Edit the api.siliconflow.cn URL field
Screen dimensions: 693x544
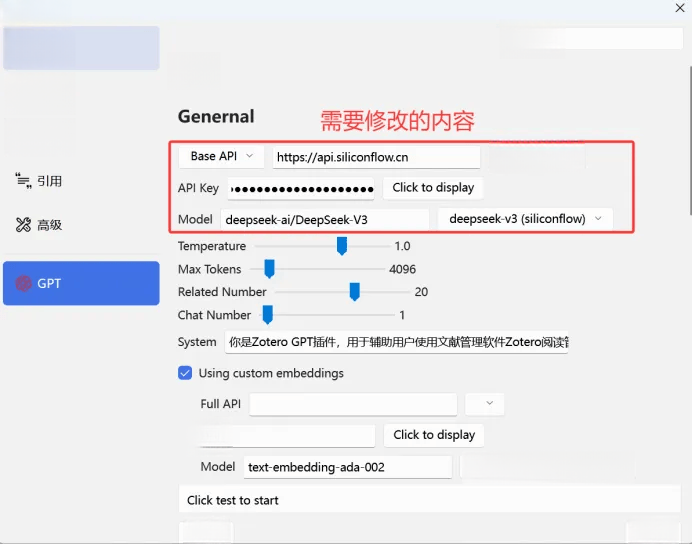pos(377,157)
